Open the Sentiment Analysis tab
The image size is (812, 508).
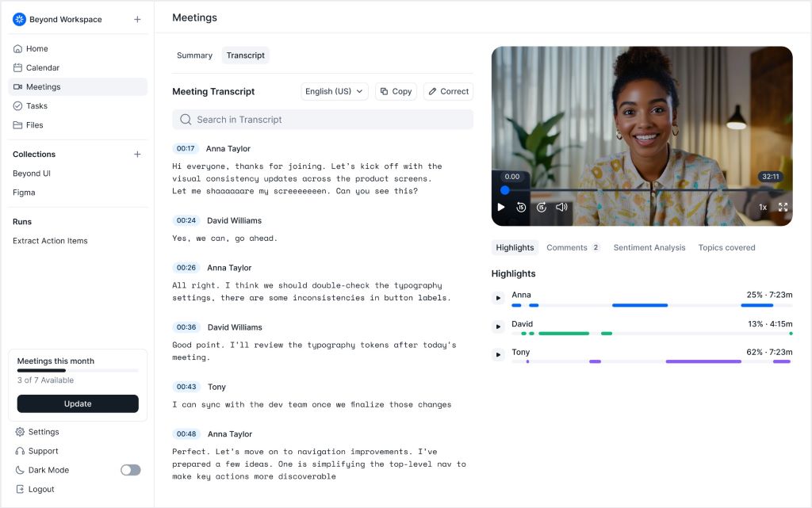pos(649,247)
